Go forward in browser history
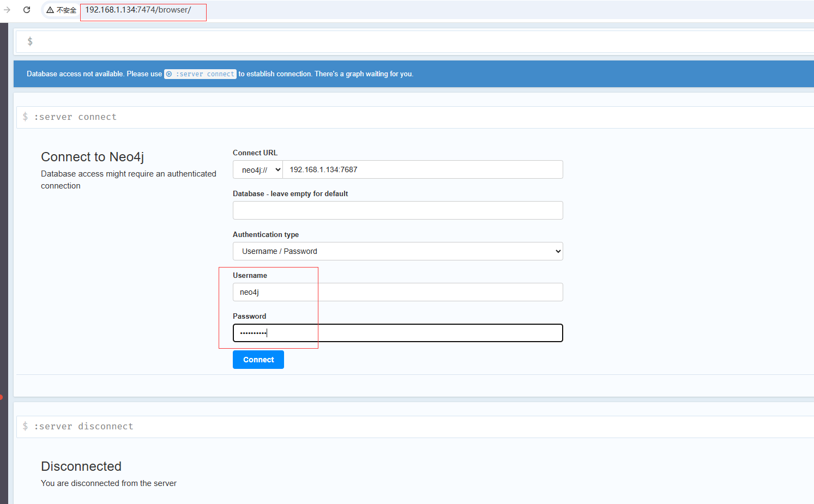This screenshot has height=504, width=814. click(7, 10)
